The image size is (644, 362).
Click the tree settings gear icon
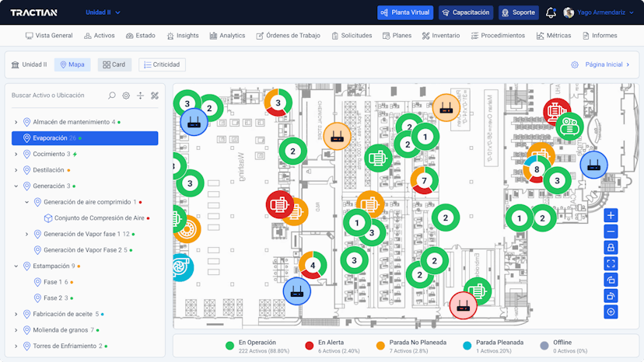pyautogui.click(x=126, y=96)
